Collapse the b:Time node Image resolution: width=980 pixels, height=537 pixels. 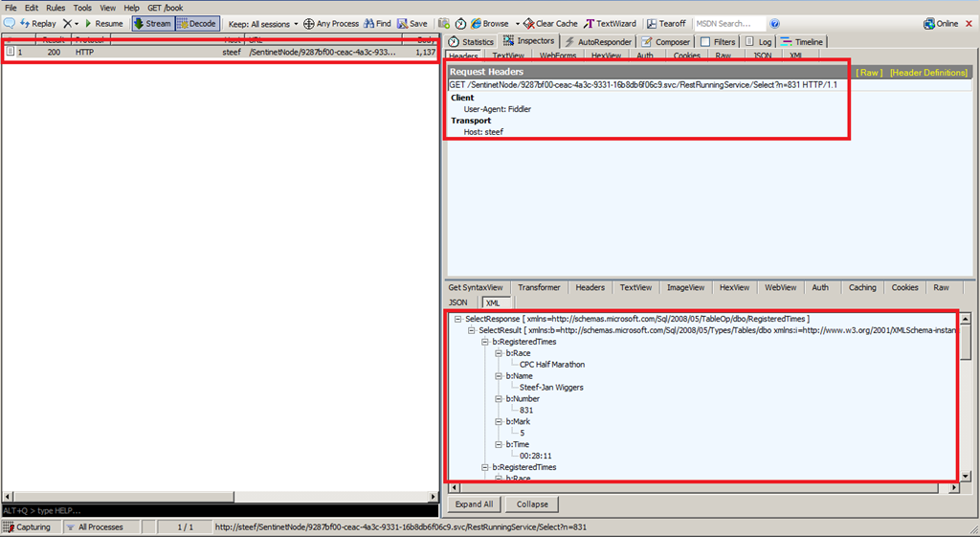pos(498,444)
